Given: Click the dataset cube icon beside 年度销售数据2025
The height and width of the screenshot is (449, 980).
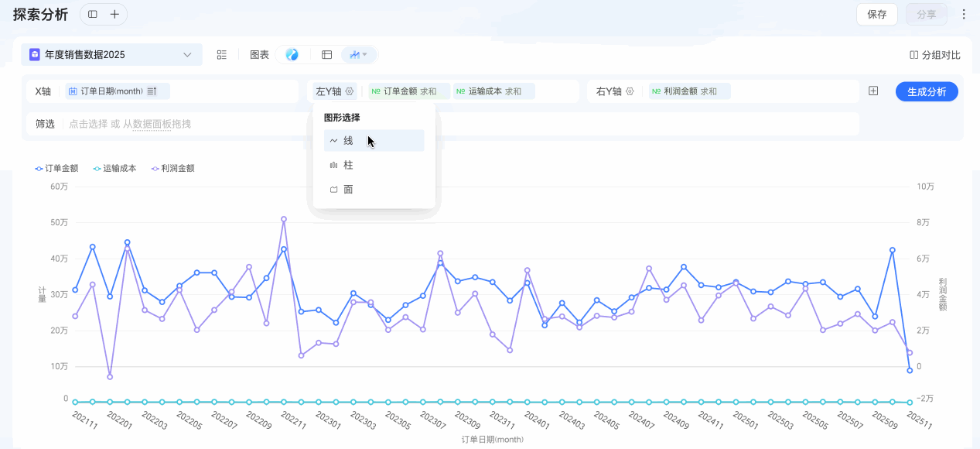Looking at the screenshot, I should 35,54.
